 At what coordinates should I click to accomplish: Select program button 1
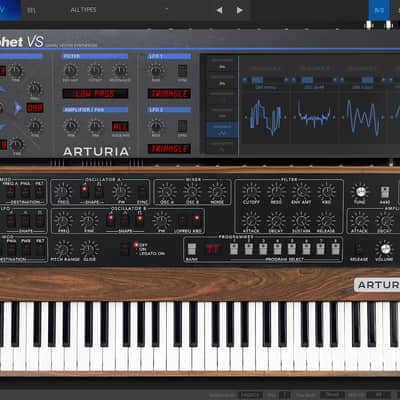(234, 249)
